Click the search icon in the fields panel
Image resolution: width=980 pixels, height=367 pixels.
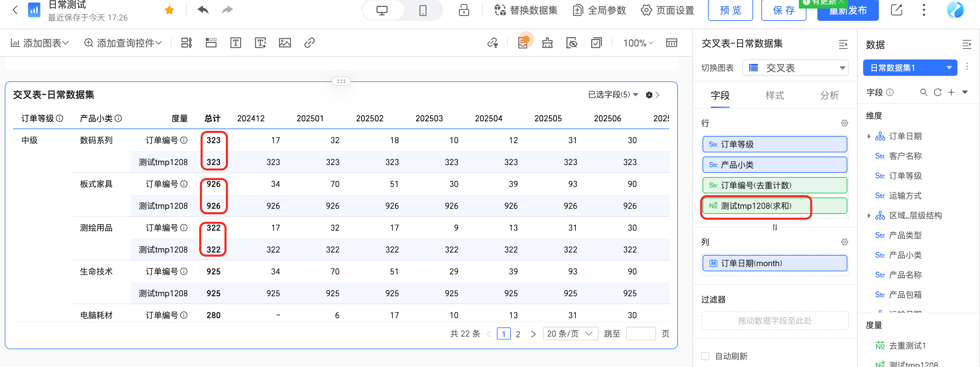923,92
